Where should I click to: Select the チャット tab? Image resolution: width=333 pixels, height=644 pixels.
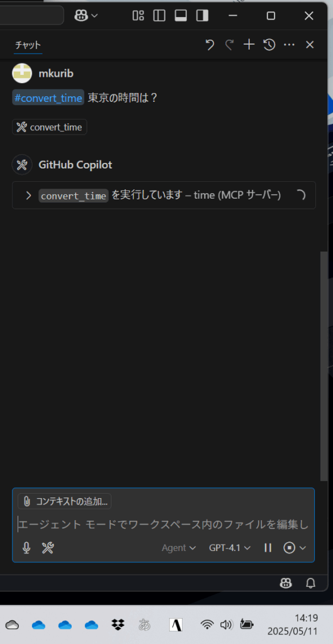[x=28, y=45]
